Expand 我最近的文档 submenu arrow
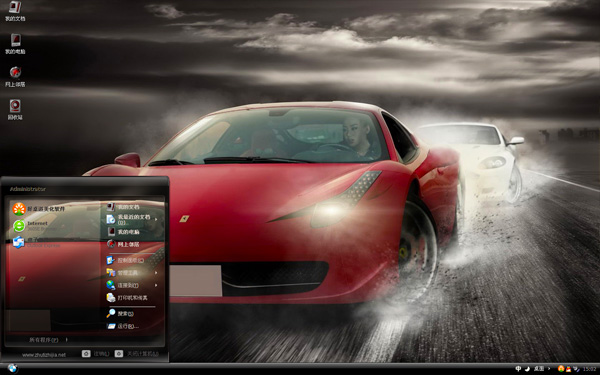600x375 pixels. pyautogui.click(x=156, y=220)
